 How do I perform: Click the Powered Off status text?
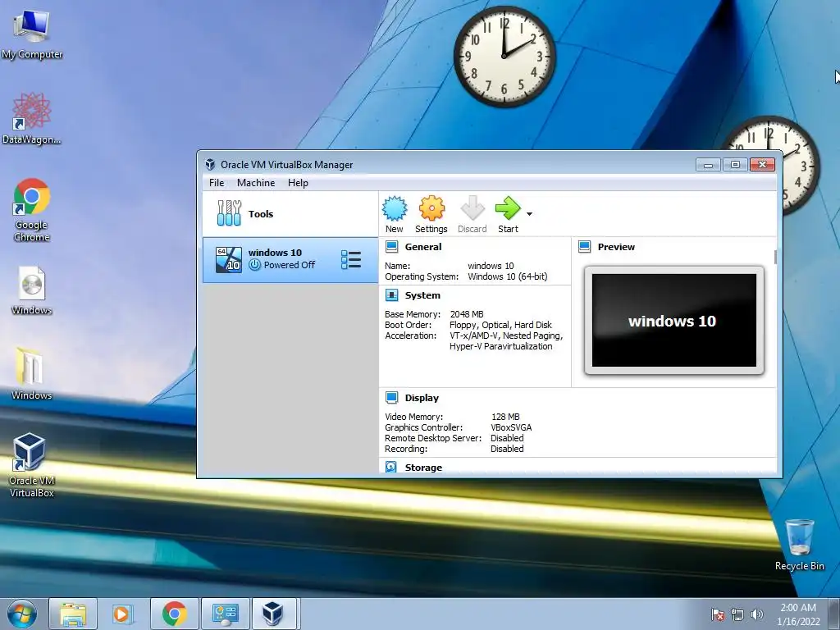290,265
